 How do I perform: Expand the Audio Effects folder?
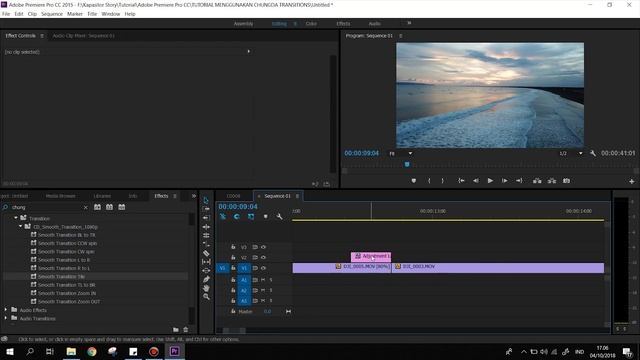(6, 310)
